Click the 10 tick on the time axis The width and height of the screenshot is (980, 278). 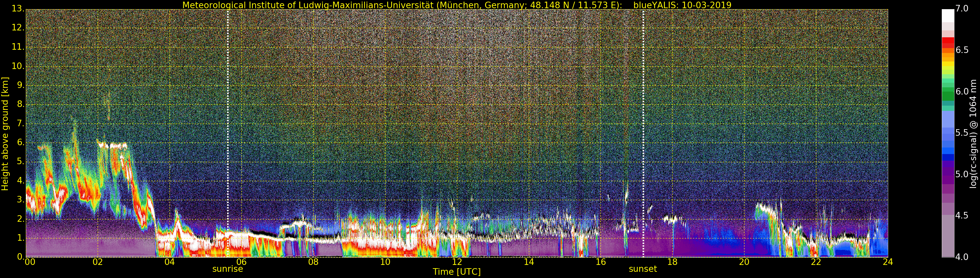pos(385,262)
